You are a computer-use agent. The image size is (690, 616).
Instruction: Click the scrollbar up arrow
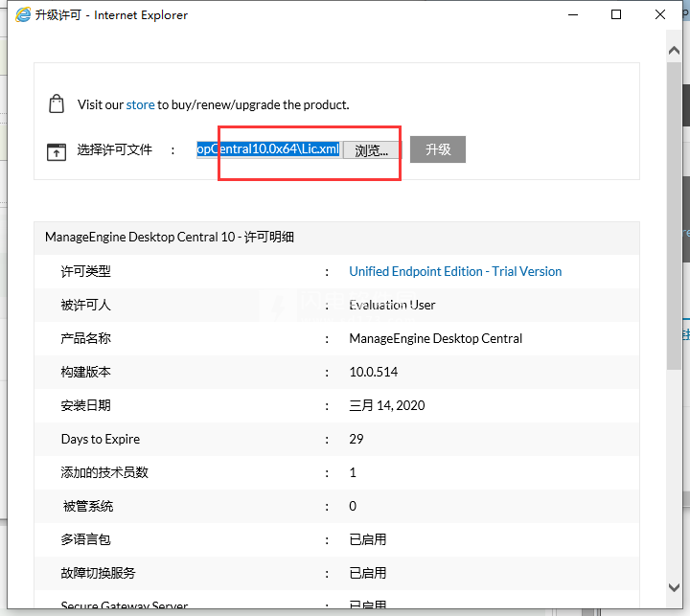coord(674,51)
